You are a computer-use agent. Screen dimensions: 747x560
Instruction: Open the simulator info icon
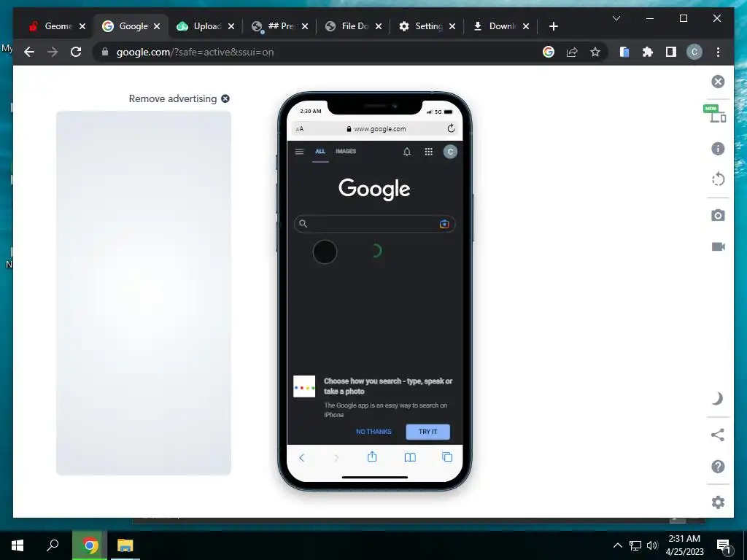coord(718,149)
